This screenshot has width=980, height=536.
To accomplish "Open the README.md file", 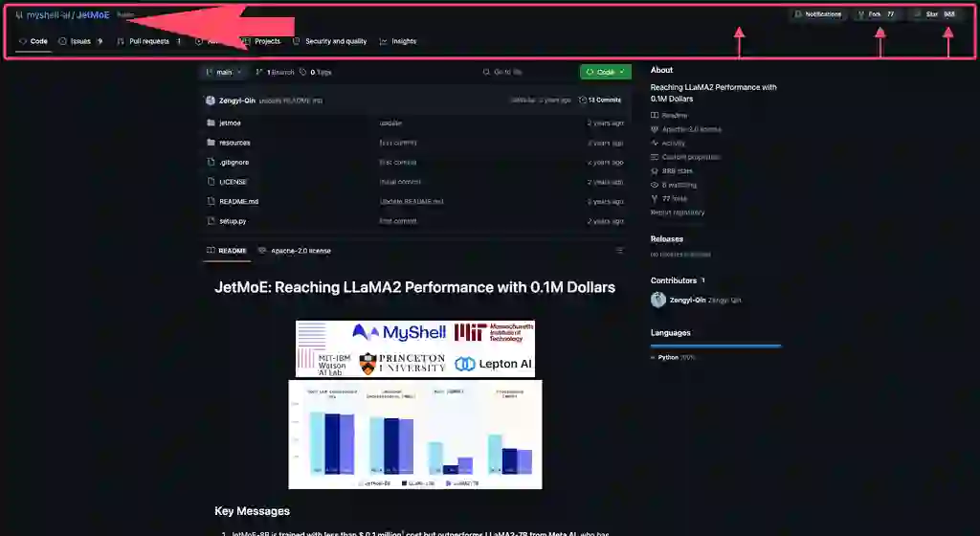I will 238,202.
